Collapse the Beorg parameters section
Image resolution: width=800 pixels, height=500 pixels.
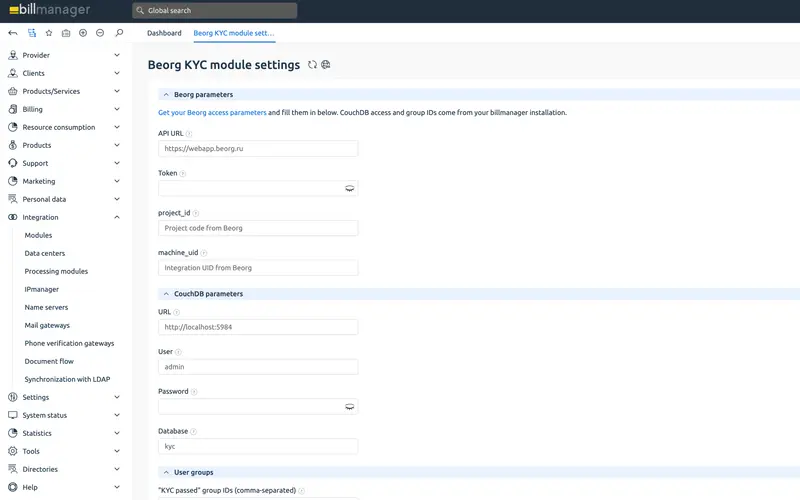click(x=166, y=94)
